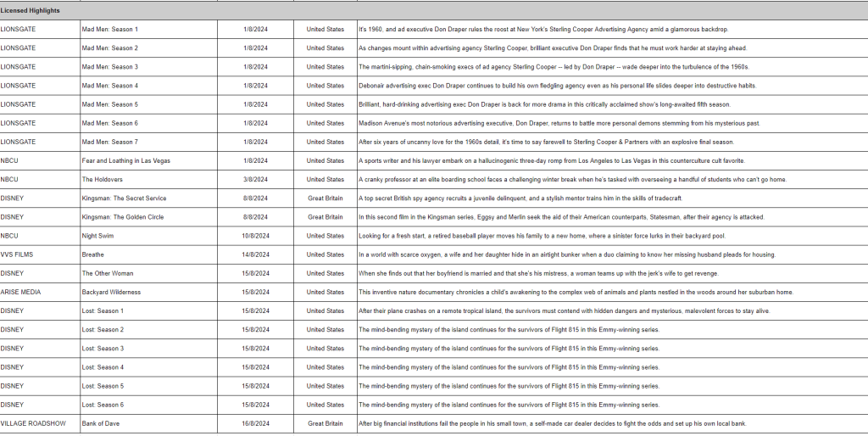Select the ARISE MEDIA distributor cell
The image size is (868, 436).
pos(22,292)
